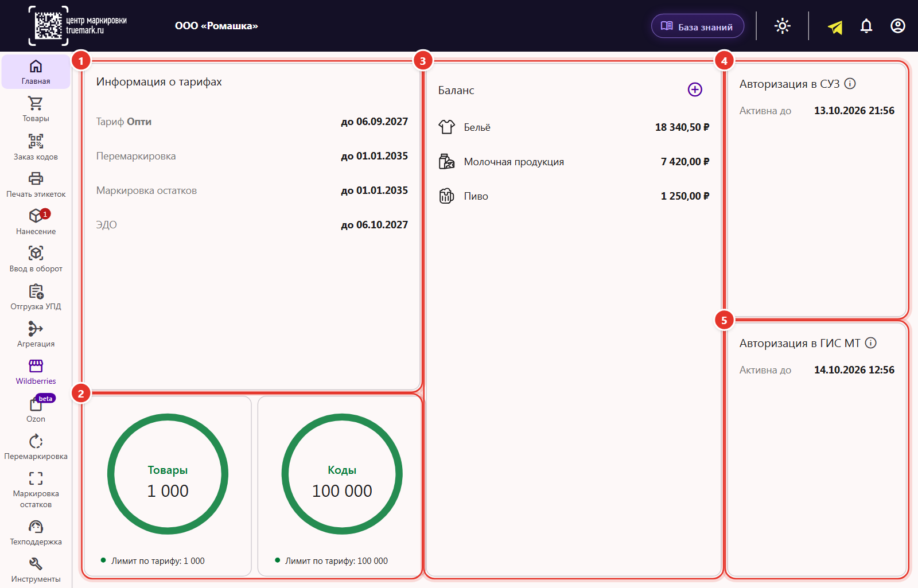
Task: Open the Товары section in sidebar
Action: 36,109
